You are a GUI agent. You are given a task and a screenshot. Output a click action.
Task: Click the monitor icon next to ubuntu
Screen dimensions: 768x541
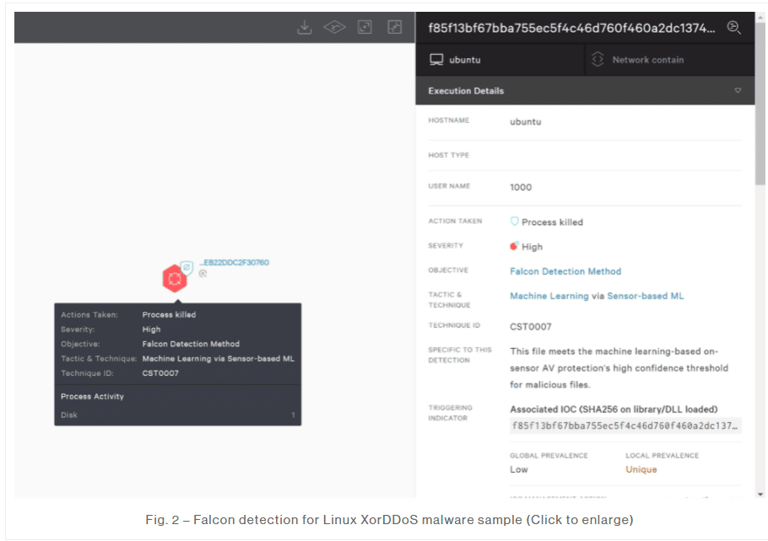click(x=436, y=60)
